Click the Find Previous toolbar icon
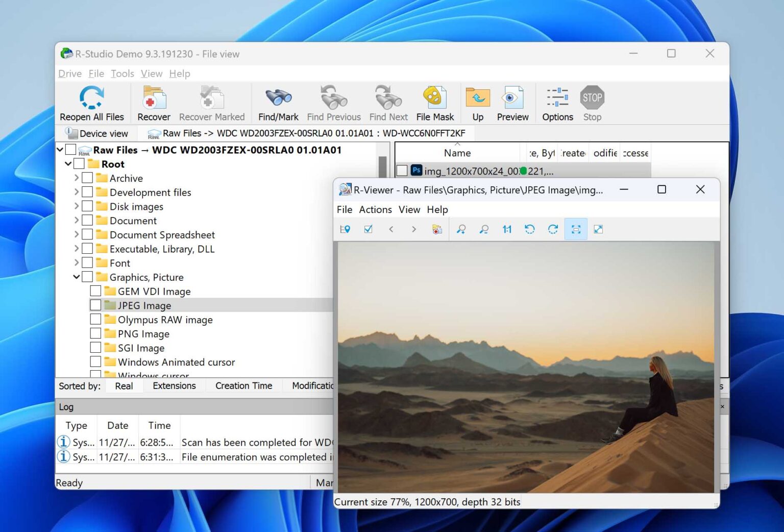 pos(333,102)
